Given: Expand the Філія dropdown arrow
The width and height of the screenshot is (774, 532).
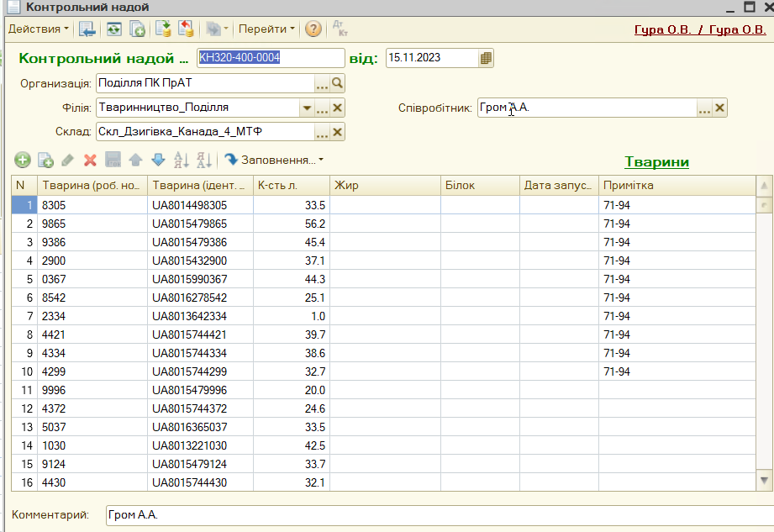Looking at the screenshot, I should click(307, 108).
